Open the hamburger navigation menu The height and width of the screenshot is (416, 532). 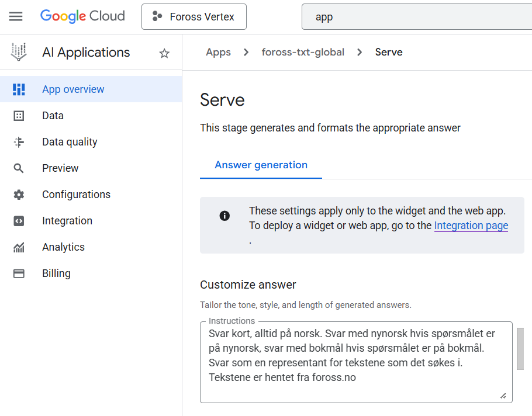pyautogui.click(x=16, y=16)
